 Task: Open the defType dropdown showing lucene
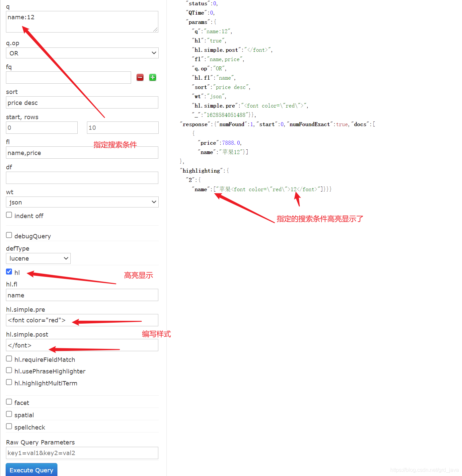[38, 258]
